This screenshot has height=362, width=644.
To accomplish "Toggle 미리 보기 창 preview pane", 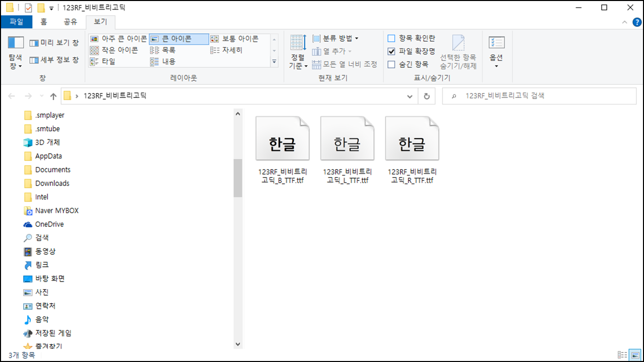I will 54,43.
